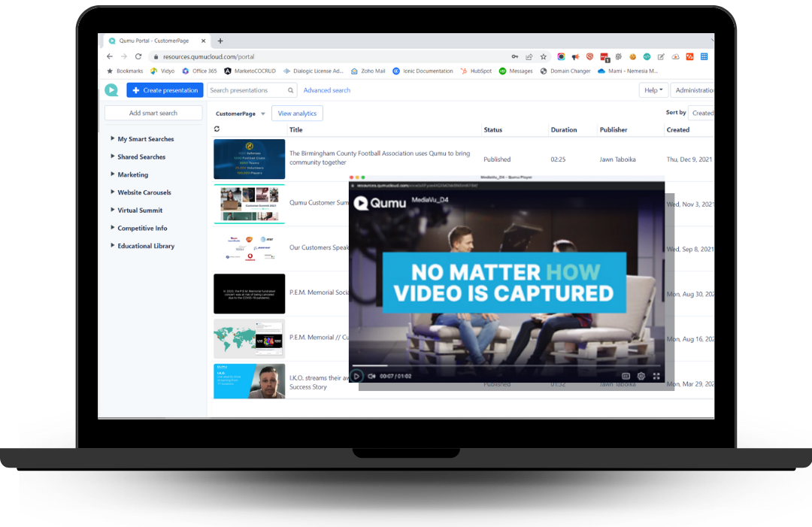Click the password key icon in address bar
The height and width of the screenshot is (527, 812).
514,57
